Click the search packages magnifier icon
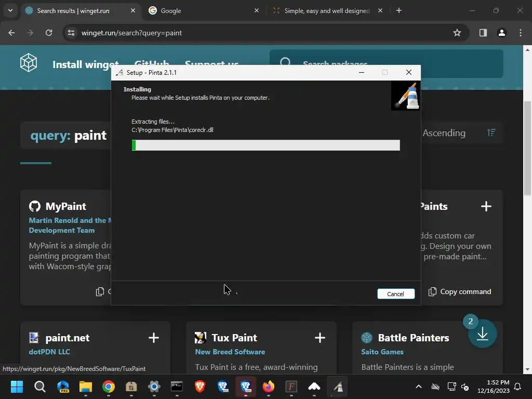 click(x=285, y=63)
